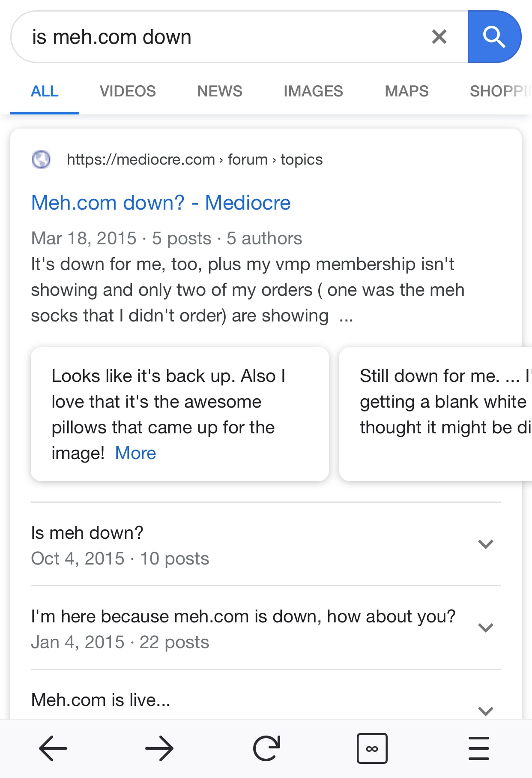The width and height of the screenshot is (532, 778).
Task: Open the Images tab
Action: [x=313, y=91]
